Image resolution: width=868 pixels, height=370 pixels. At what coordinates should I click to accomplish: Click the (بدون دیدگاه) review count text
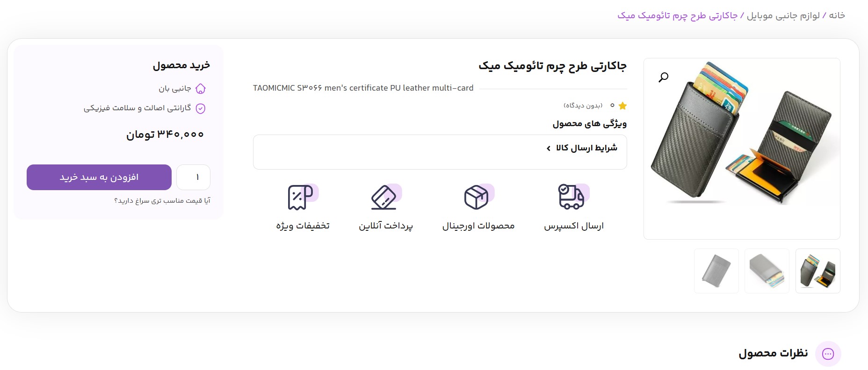[583, 106]
